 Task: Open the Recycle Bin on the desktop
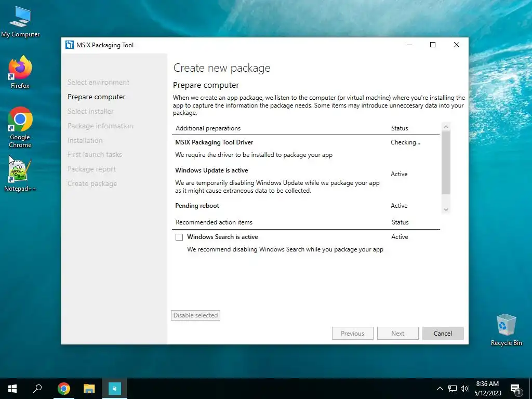coord(506,330)
